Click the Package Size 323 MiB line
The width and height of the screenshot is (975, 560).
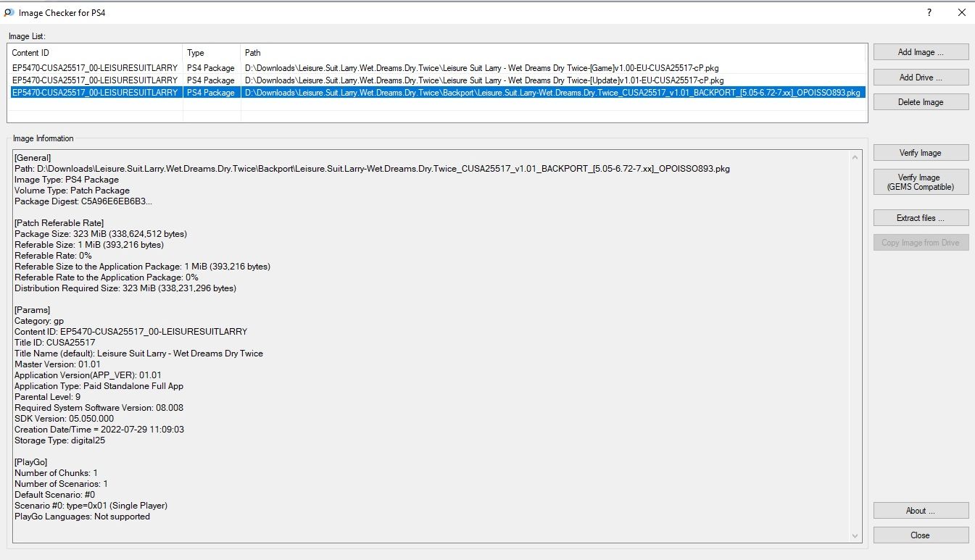tap(101, 234)
